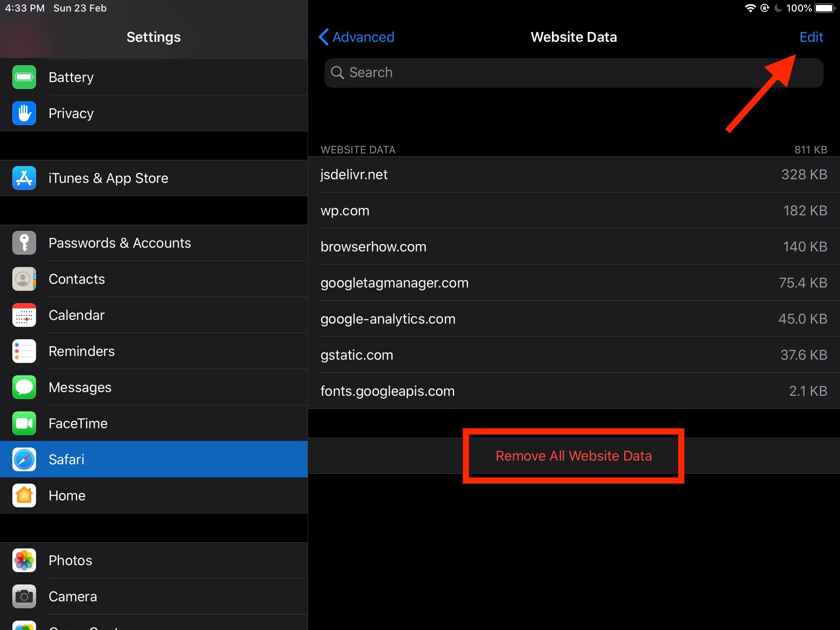Tap the Battery icon in settings
Image resolution: width=840 pixels, height=630 pixels.
(x=24, y=77)
